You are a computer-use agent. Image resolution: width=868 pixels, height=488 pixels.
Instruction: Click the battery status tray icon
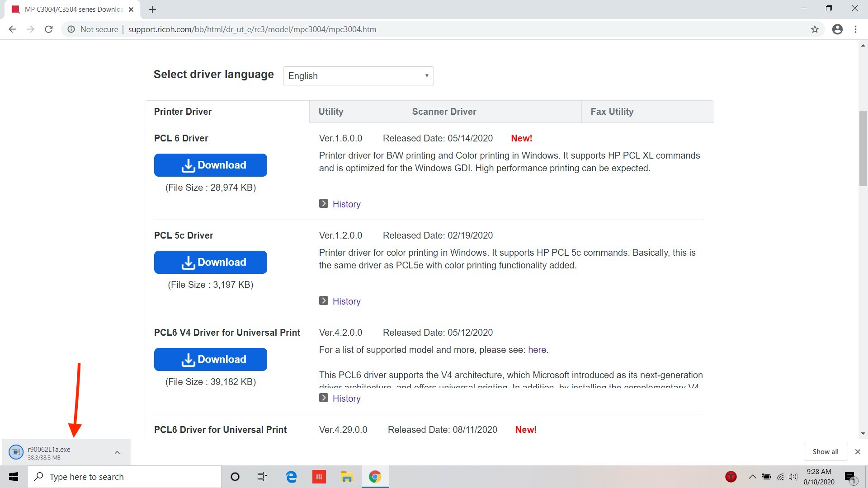766,477
